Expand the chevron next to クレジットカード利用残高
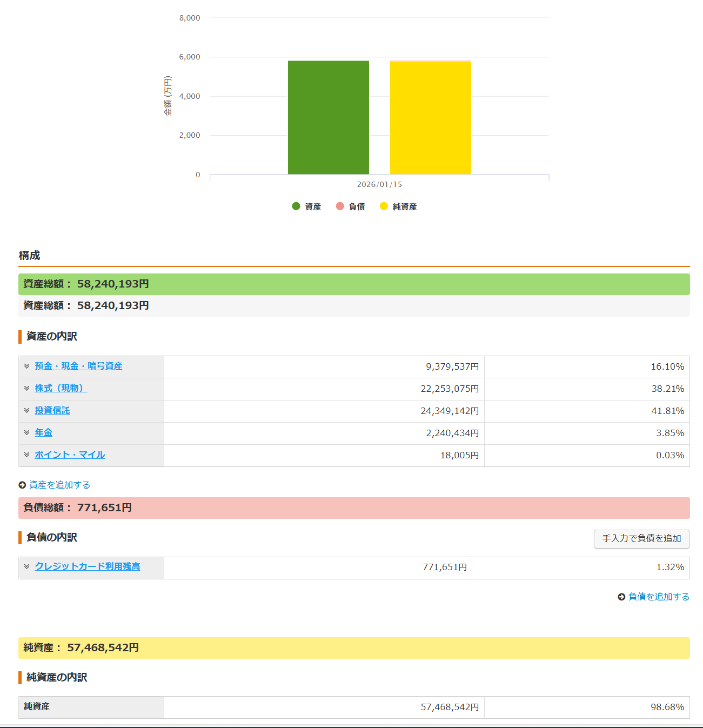 (x=26, y=566)
